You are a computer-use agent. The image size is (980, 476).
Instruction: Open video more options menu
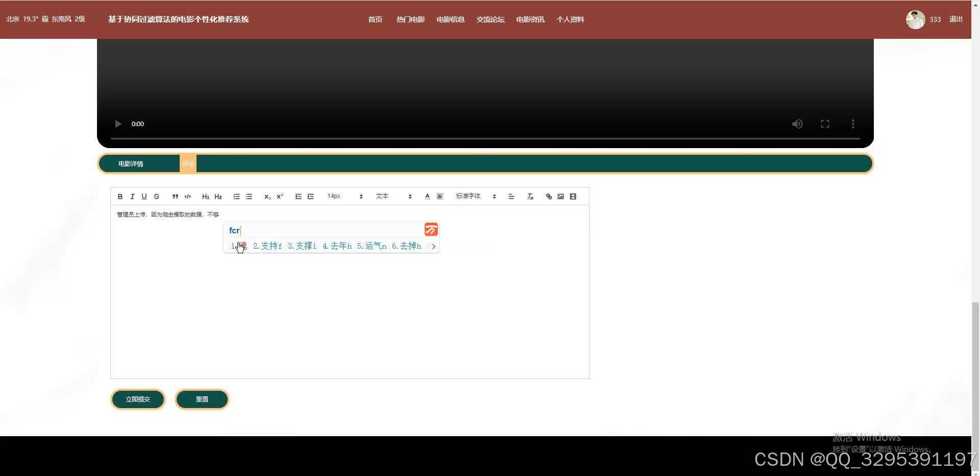coord(852,124)
